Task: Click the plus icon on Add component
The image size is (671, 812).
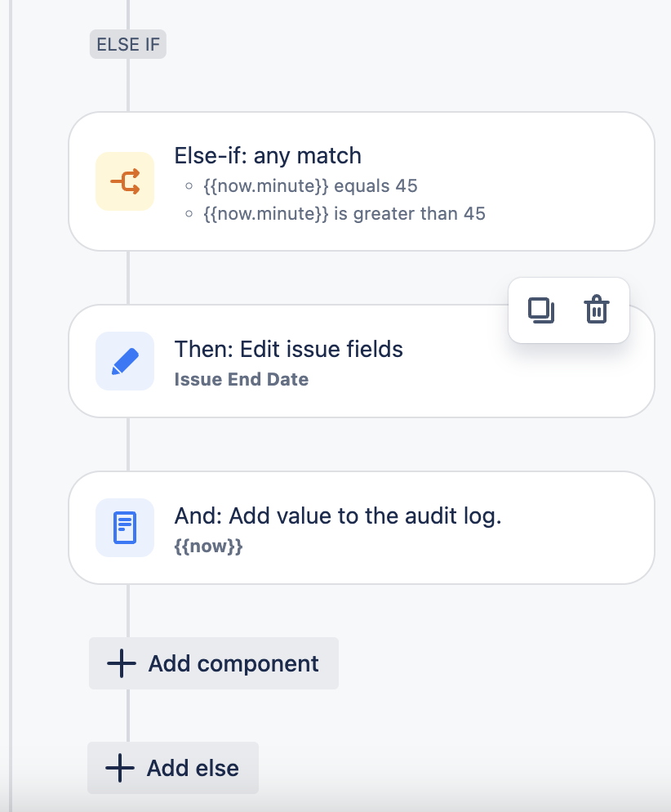Action: pos(121,663)
